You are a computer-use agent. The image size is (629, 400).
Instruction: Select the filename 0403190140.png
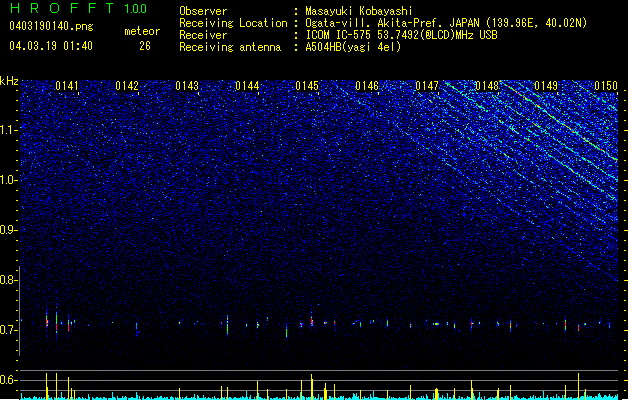pos(51,26)
